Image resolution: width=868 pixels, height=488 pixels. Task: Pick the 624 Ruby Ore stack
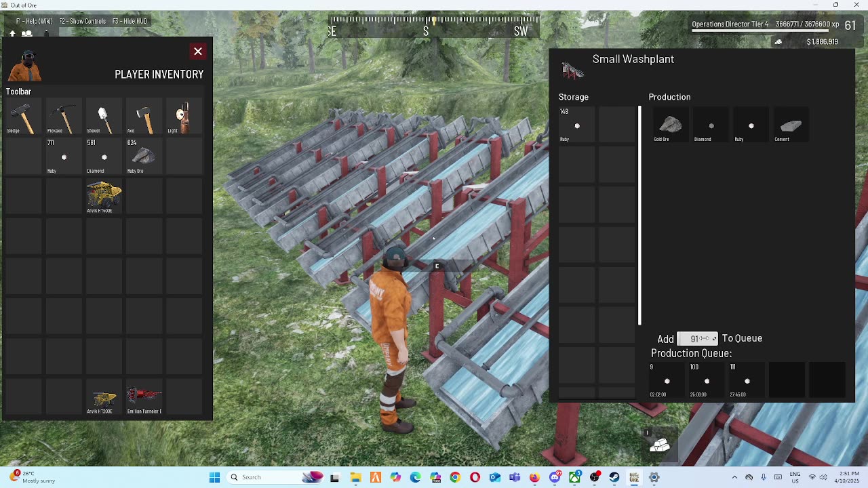pyautogui.click(x=144, y=157)
